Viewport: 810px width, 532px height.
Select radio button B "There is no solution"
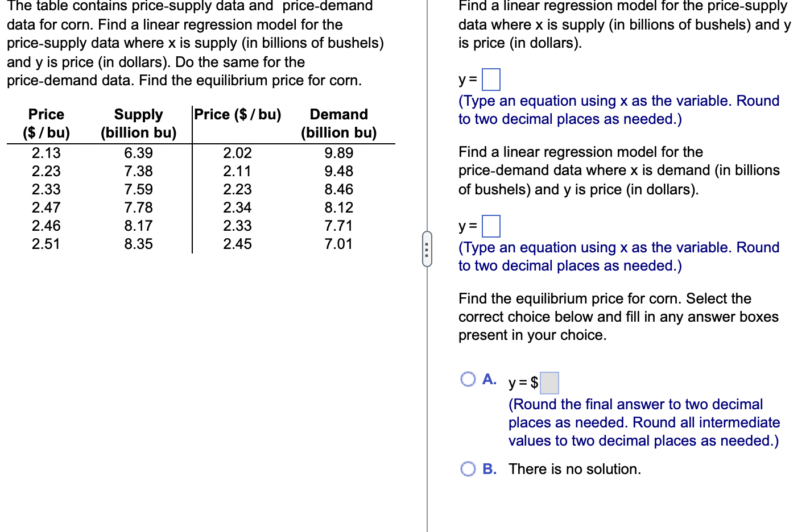[468, 469]
